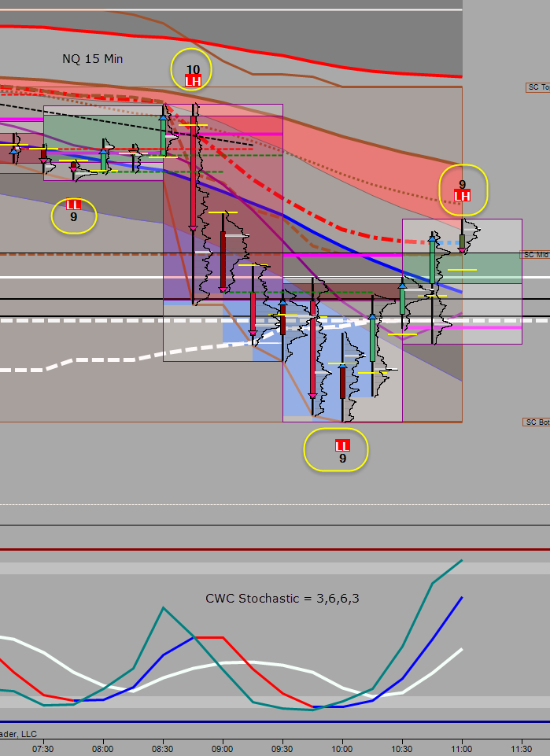Viewport: 550px width, 756px height.
Task: Click the SC Bot price label
Action: 537,422
